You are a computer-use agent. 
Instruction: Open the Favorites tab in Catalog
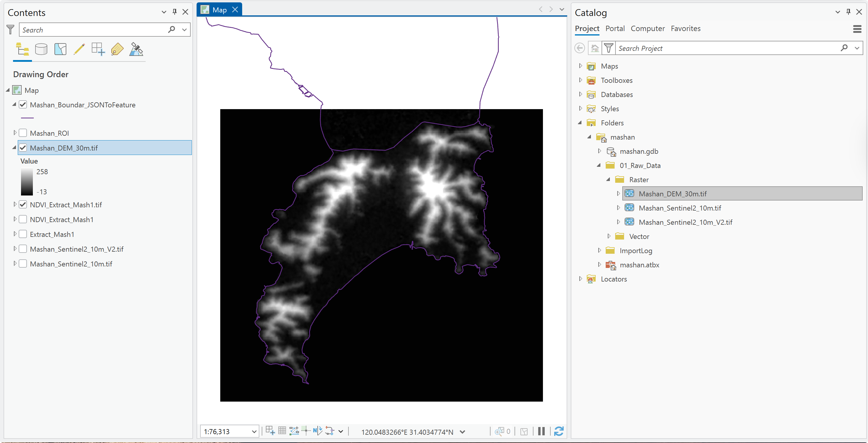click(685, 29)
